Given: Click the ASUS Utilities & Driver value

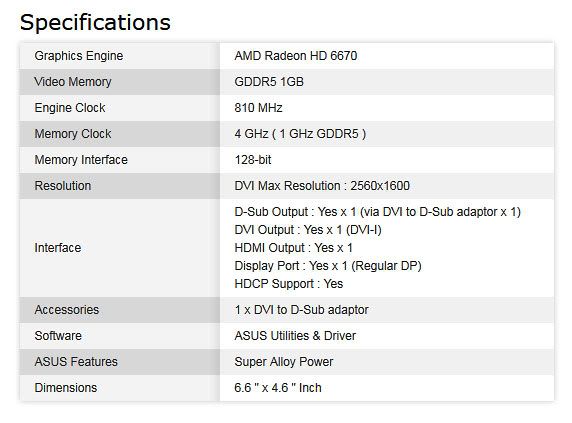Looking at the screenshot, I should 295,336.
